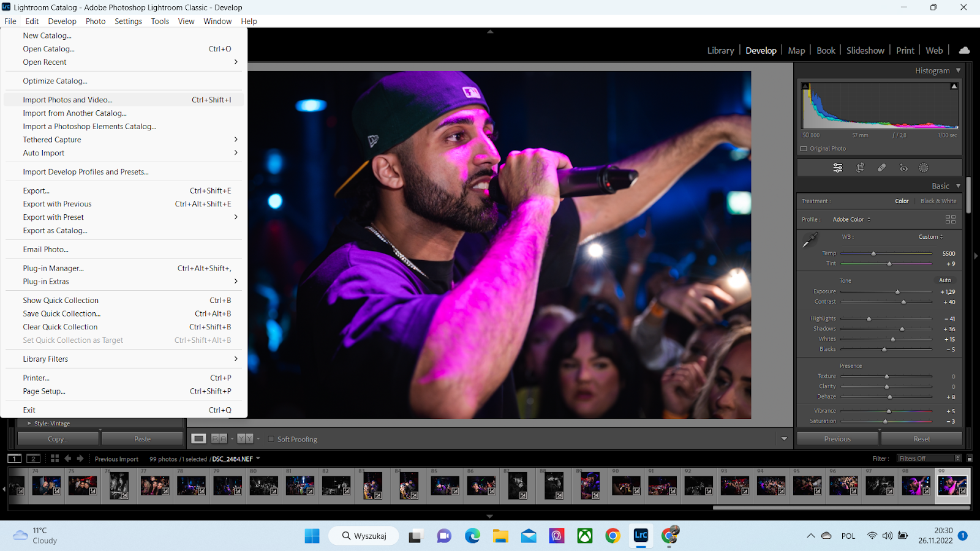The width and height of the screenshot is (980, 551).
Task: Open File Explorer from the taskbar
Action: point(500,536)
